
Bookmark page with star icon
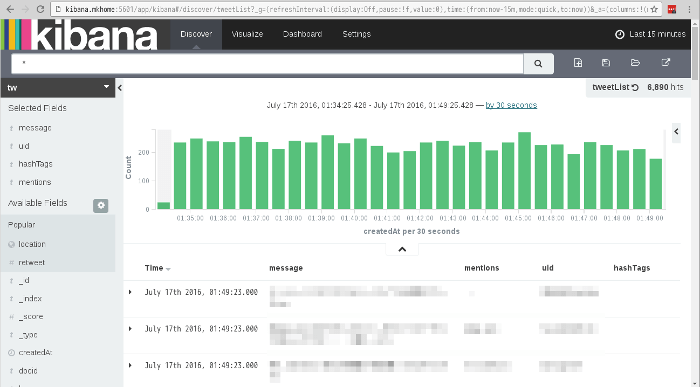654,9
